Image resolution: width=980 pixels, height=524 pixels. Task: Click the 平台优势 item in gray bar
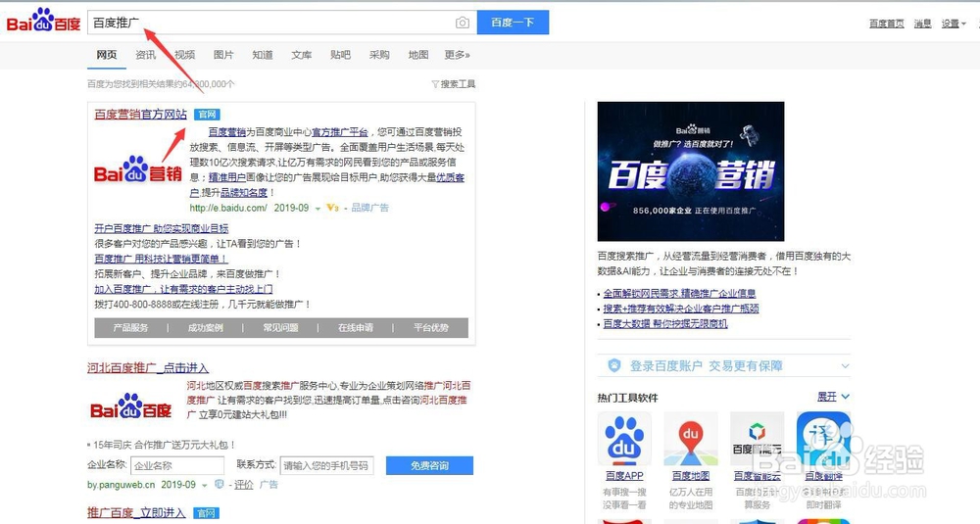430,328
